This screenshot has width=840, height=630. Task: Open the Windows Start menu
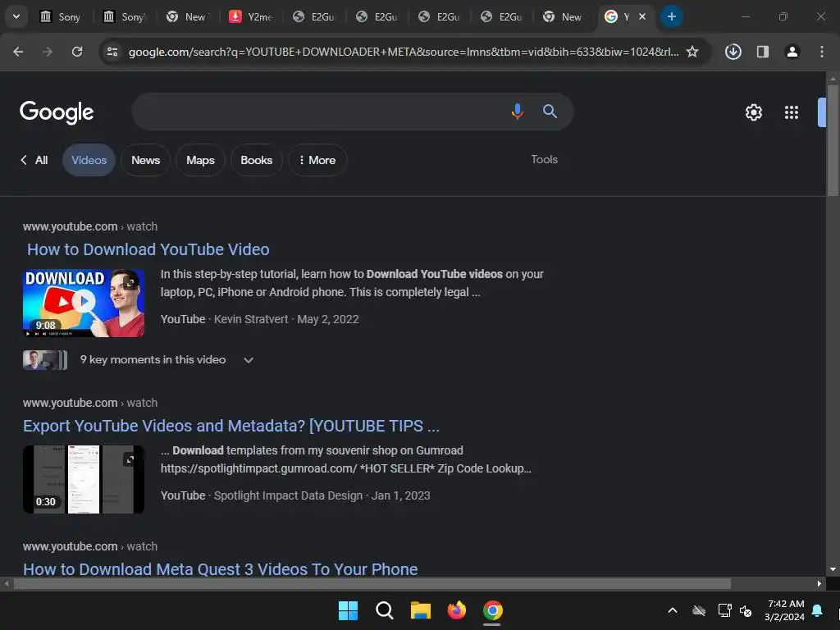point(348,610)
